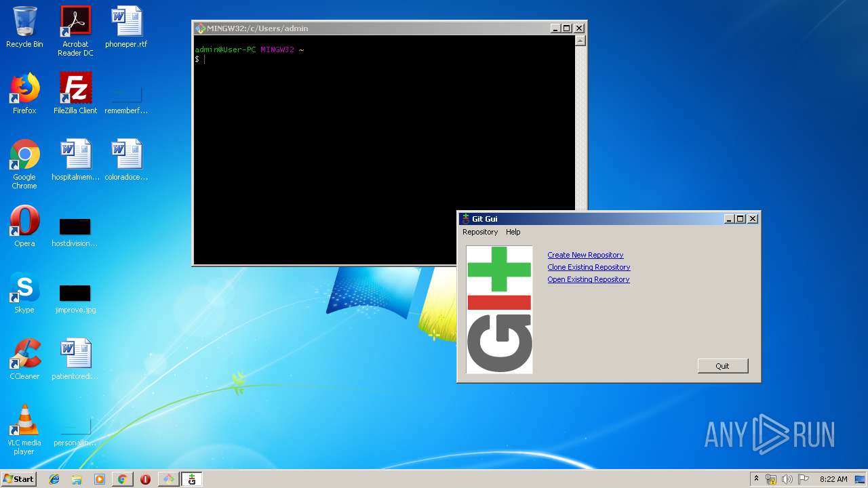Open Acrobat Reader DC desktop shortcut
Screen dimensions: 868x488
click(75, 31)
